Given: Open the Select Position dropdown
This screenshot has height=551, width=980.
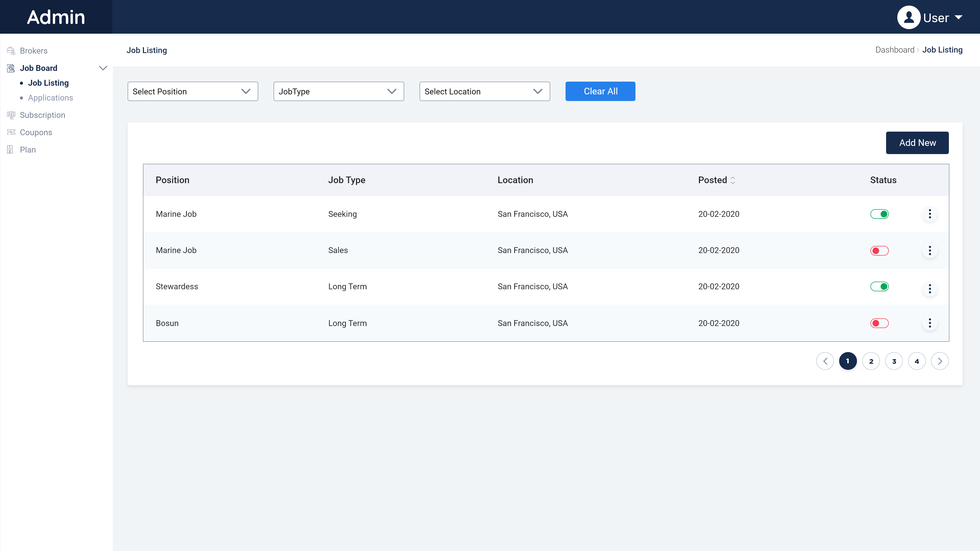Looking at the screenshot, I should [192, 91].
